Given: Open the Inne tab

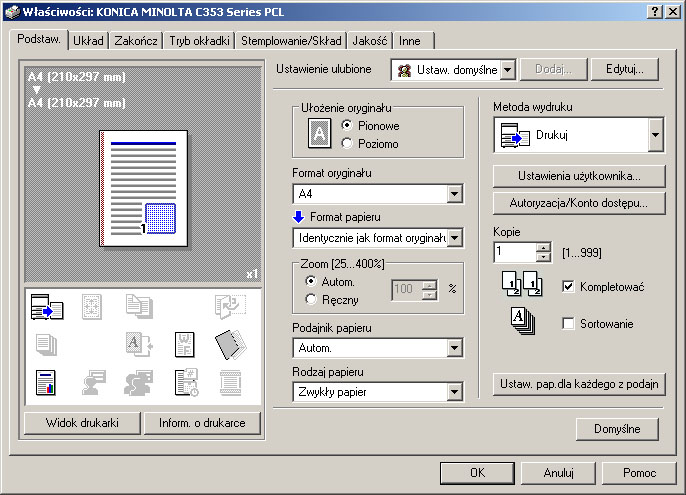Looking at the screenshot, I should click(413, 41).
